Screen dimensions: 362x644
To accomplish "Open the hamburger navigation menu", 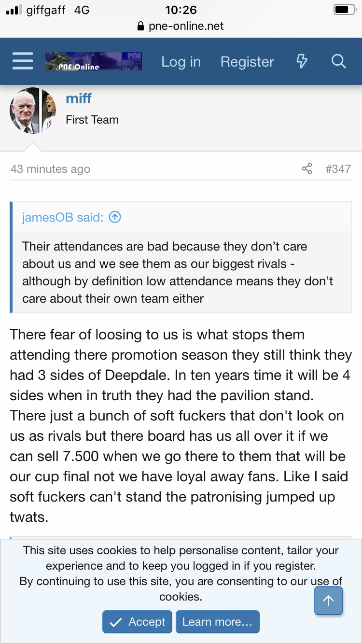I will point(22,61).
